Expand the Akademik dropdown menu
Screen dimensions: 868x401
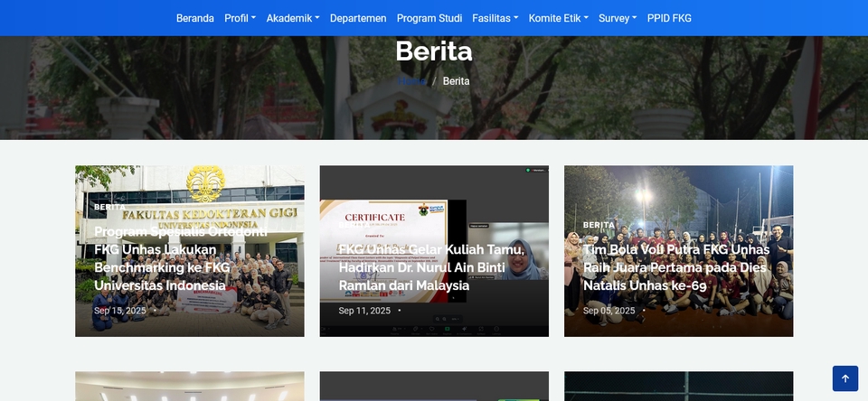(293, 18)
